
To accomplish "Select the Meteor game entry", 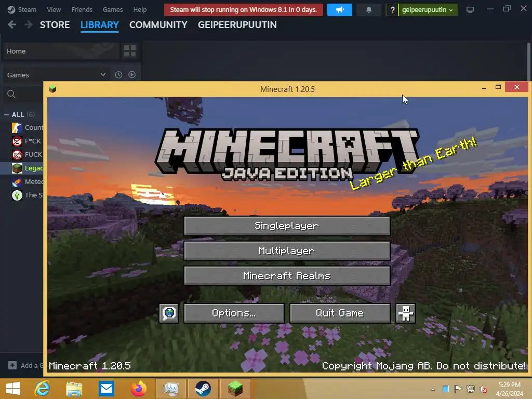I will (27, 181).
